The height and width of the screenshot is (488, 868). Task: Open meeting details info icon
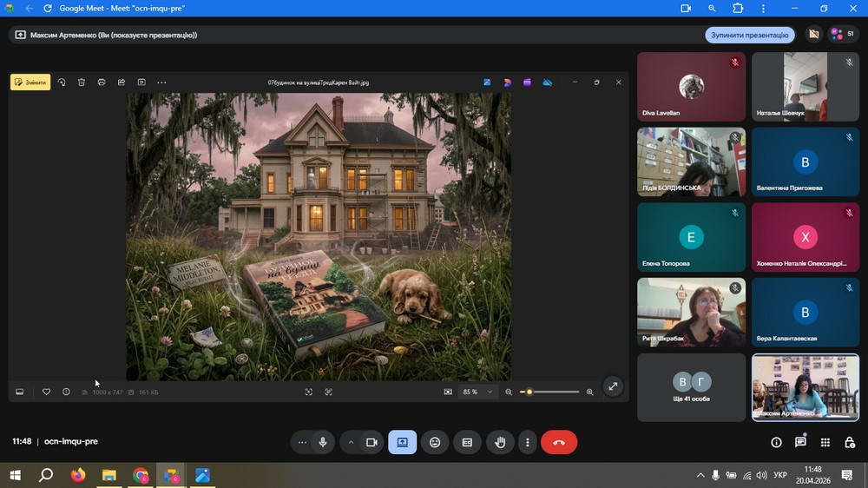coord(776,442)
